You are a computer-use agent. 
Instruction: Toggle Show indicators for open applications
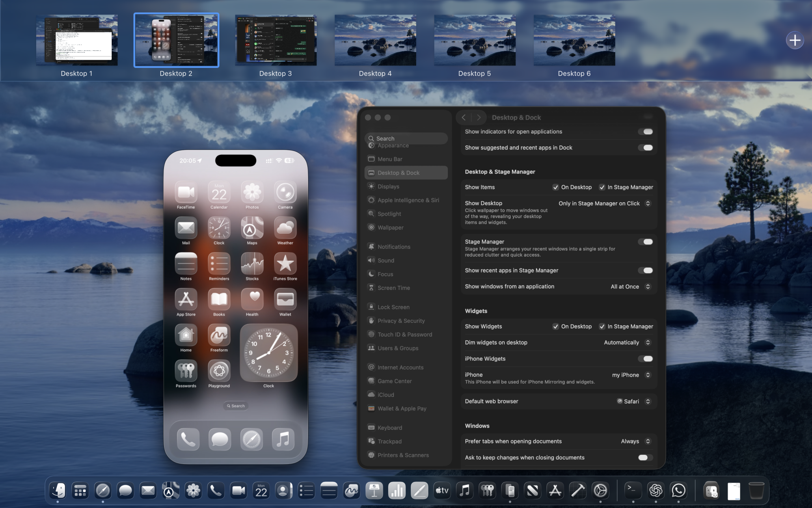[x=646, y=132]
